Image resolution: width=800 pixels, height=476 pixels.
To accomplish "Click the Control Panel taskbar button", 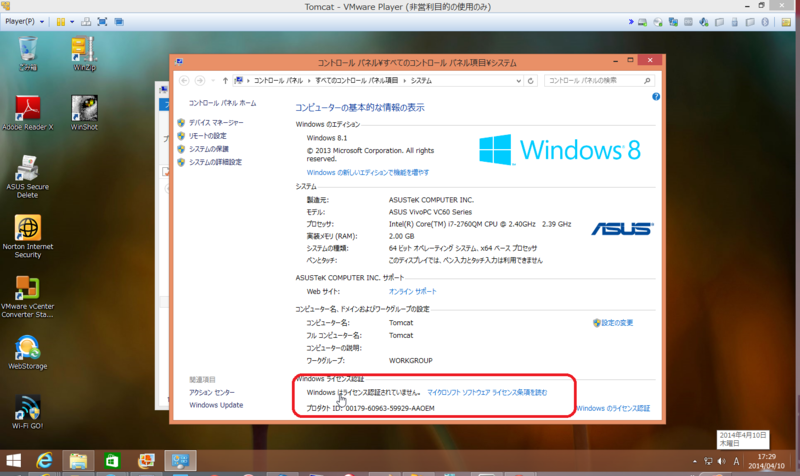I will click(x=180, y=461).
